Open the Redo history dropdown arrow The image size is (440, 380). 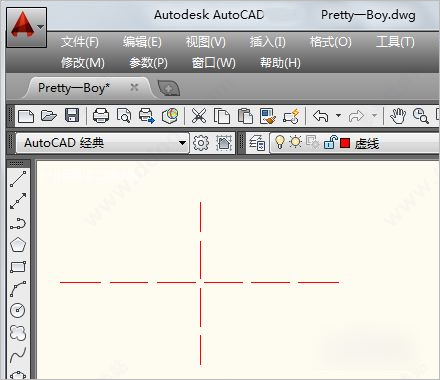click(374, 116)
